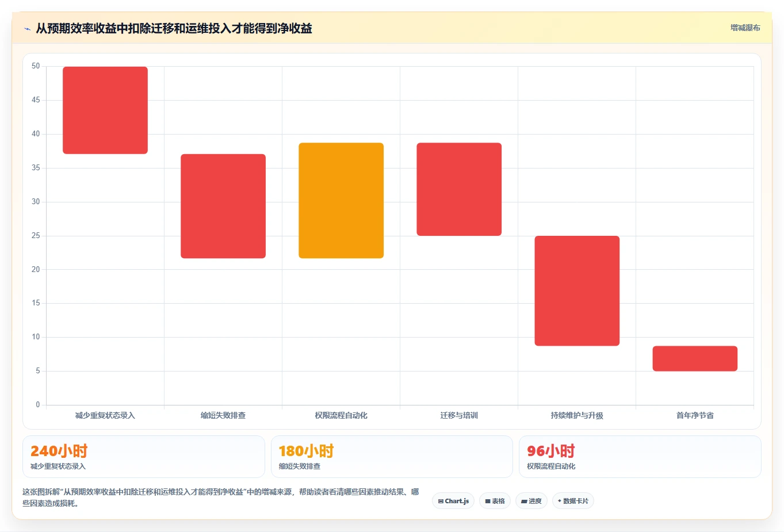Select the 表格 tag chip
This screenshot has width=784, height=532.
pos(495,501)
